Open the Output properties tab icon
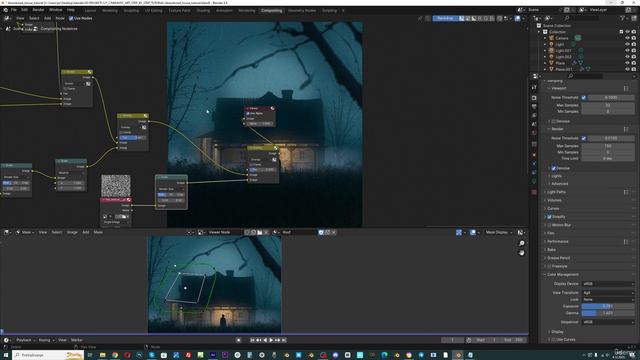 tap(534, 107)
